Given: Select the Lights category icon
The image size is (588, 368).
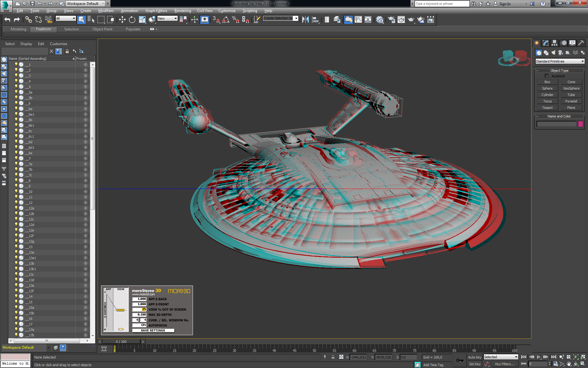Looking at the screenshot, I should coord(553,53).
